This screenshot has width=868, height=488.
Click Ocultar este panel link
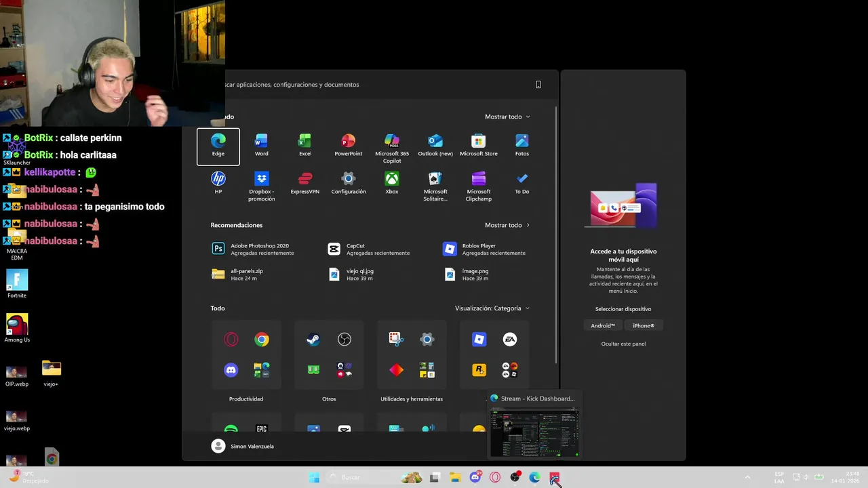point(623,344)
